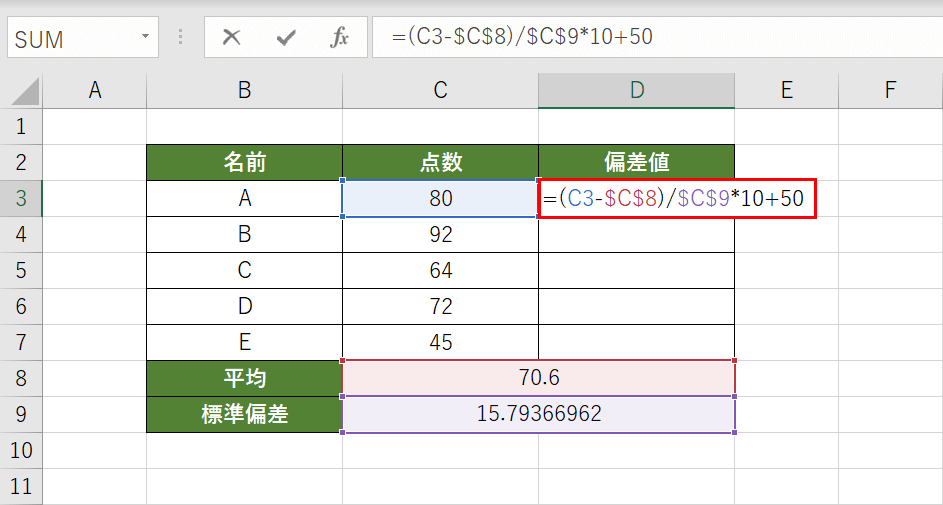943x505 pixels.
Task: Expand the Name Box dropdown arrow
Action: [x=145, y=38]
